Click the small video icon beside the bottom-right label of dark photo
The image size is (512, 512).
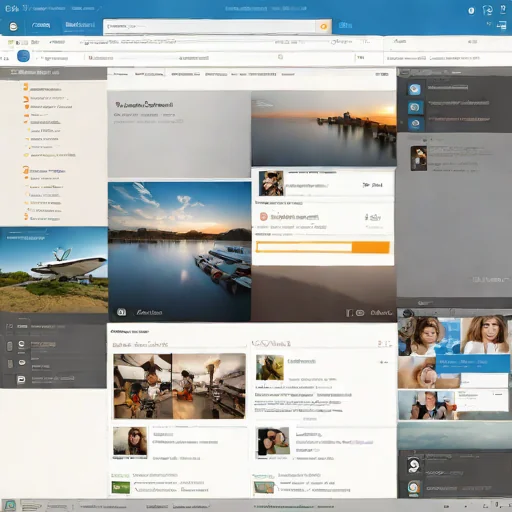(x=360, y=313)
